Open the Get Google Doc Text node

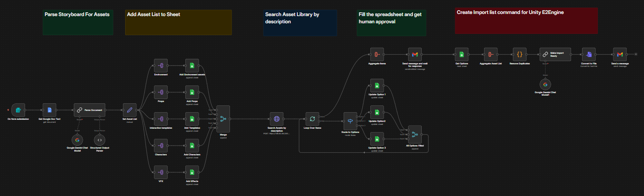(50, 110)
